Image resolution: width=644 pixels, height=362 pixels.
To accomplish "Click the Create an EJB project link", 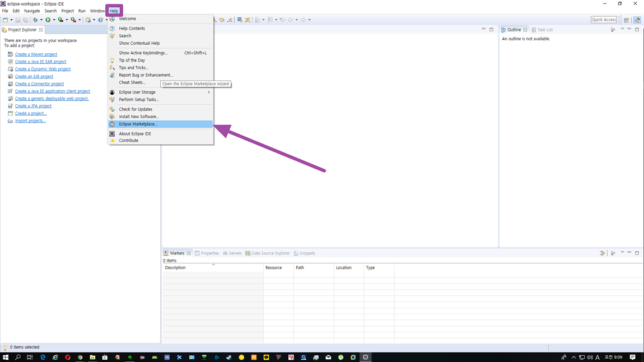I will (34, 76).
